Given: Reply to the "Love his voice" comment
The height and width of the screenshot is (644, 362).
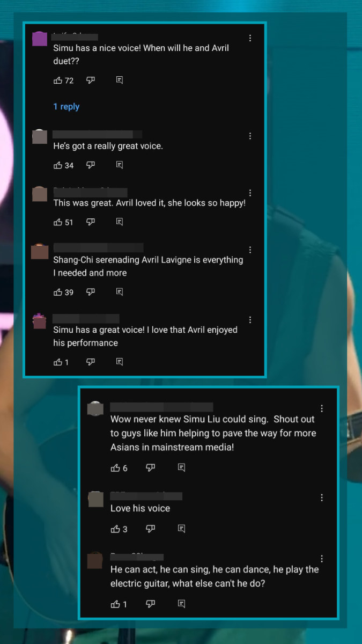Looking at the screenshot, I should (x=181, y=529).
